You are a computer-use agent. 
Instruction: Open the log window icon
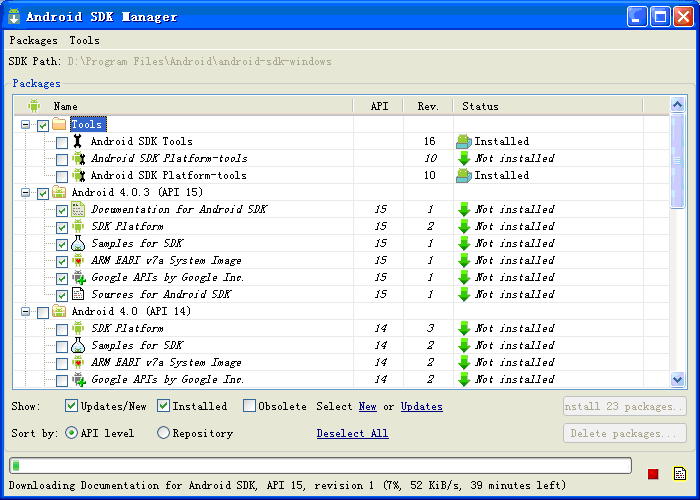[679, 474]
